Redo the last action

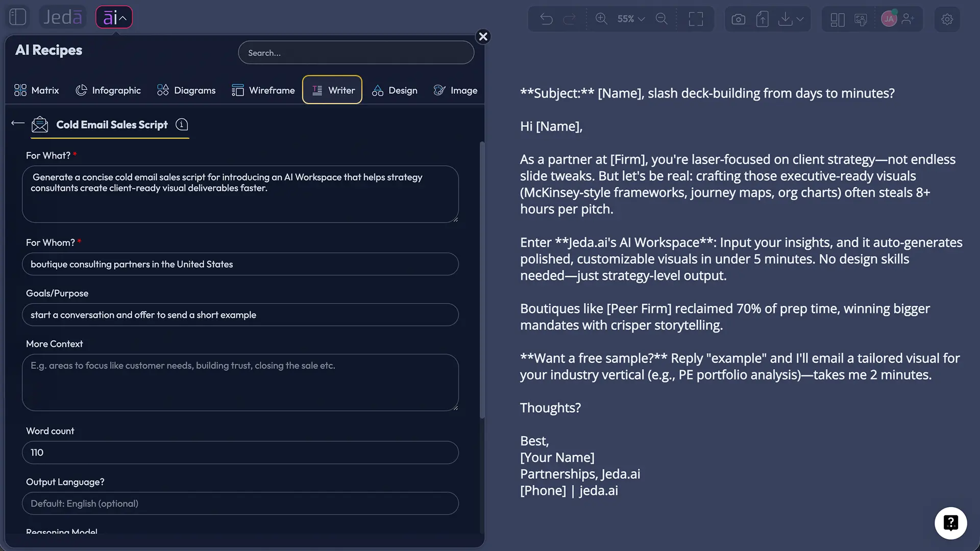coord(569,19)
